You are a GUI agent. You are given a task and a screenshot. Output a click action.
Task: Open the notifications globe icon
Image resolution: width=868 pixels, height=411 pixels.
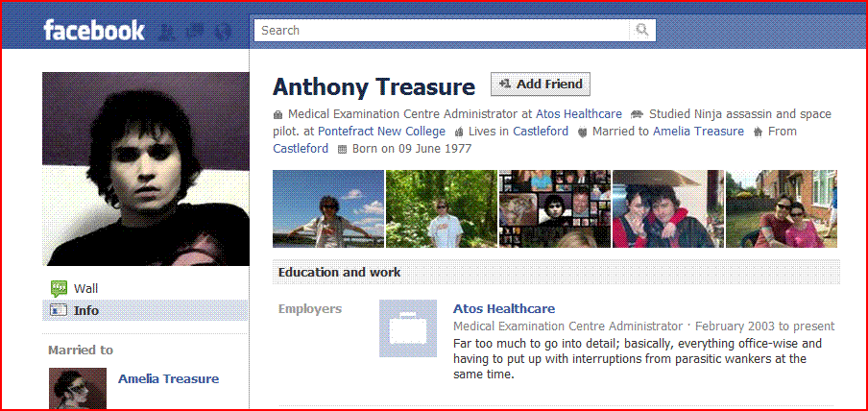pos(223,32)
